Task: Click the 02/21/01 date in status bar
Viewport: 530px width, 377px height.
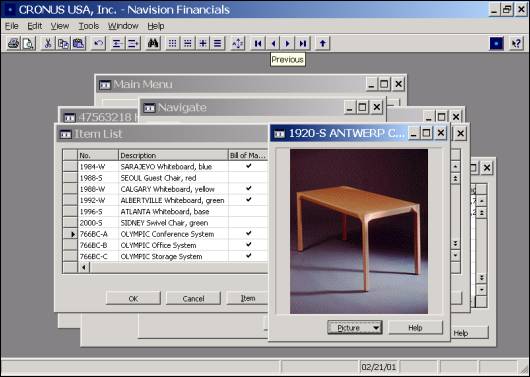Action: pyautogui.click(x=379, y=367)
